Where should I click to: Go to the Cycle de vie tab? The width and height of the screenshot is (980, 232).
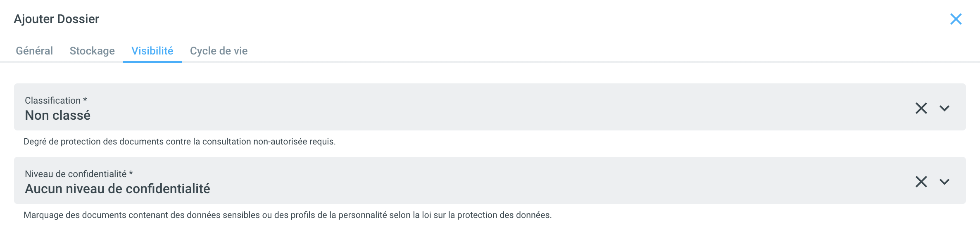click(219, 51)
